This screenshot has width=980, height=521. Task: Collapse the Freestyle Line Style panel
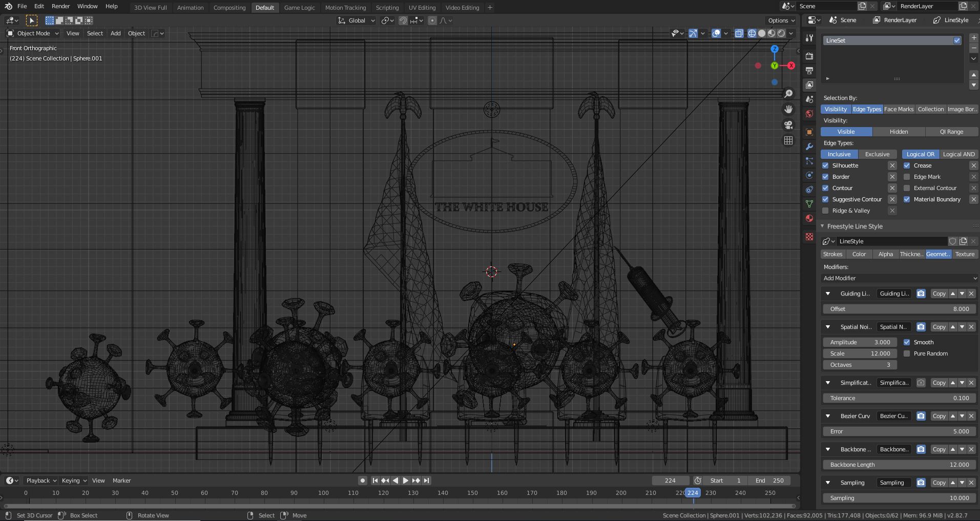coord(823,226)
